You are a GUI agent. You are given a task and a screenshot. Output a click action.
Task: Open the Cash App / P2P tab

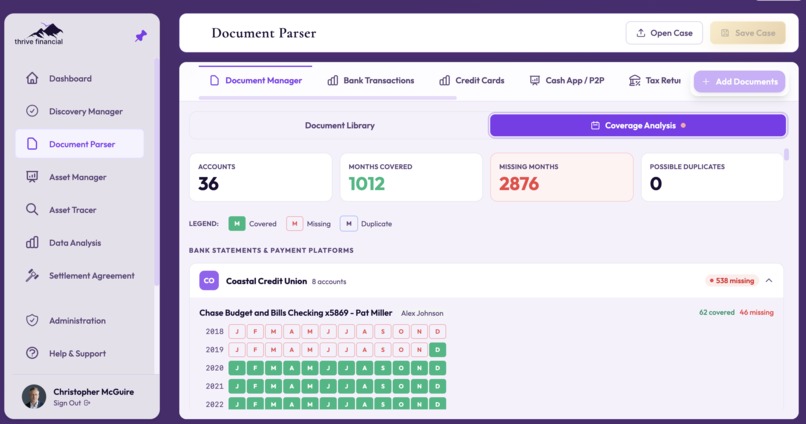point(567,80)
